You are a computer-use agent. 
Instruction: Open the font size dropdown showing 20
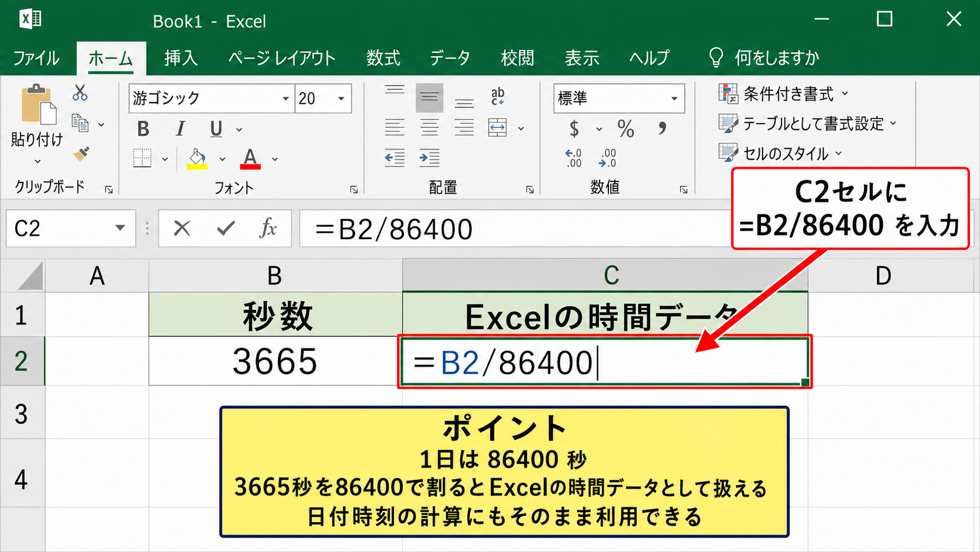pyautogui.click(x=341, y=99)
